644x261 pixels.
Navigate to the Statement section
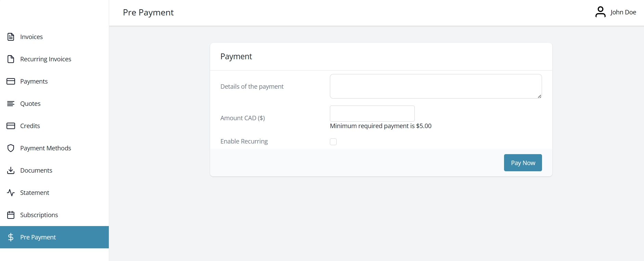click(x=34, y=192)
